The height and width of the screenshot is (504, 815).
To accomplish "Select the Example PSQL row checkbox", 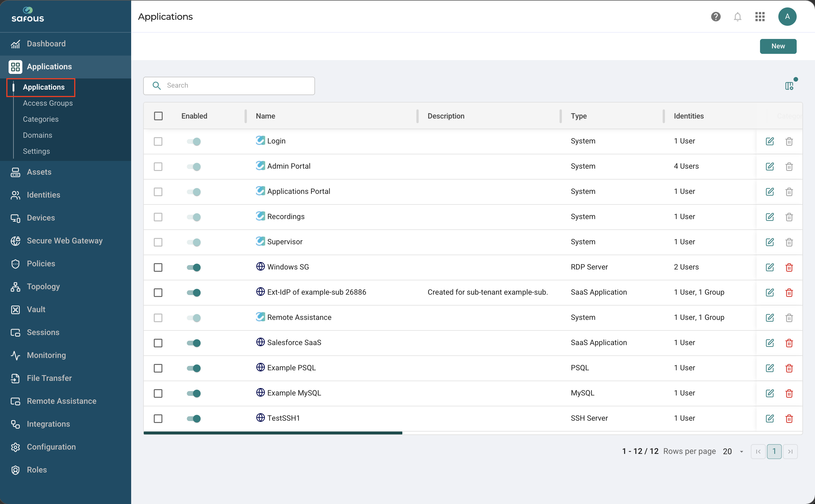I will 158,368.
